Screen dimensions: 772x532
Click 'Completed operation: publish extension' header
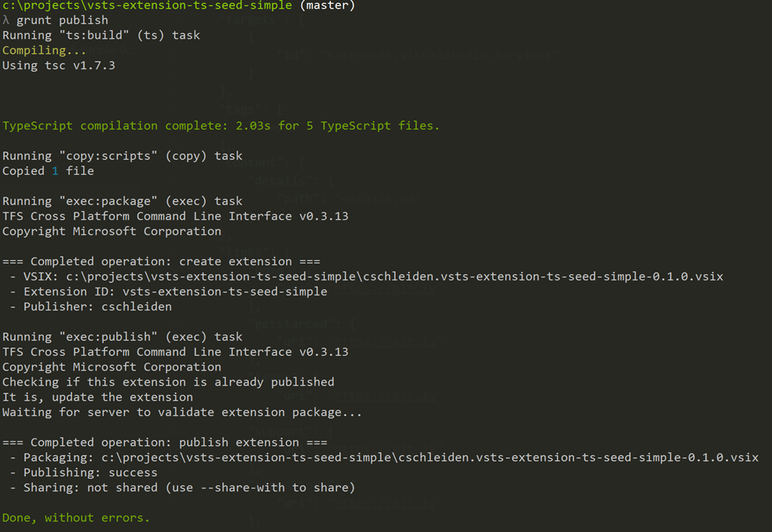(x=164, y=442)
